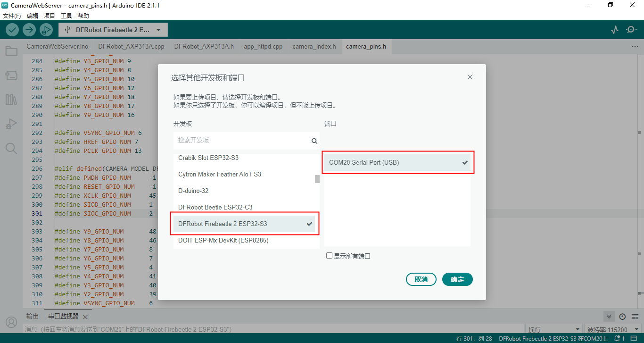Click status bar board on COM20 text
The width and height of the screenshot is (644, 343).
click(x=553, y=339)
